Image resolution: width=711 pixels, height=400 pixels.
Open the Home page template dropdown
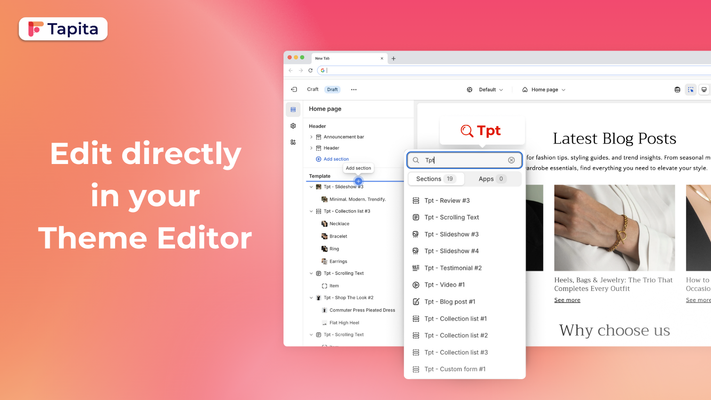(544, 89)
